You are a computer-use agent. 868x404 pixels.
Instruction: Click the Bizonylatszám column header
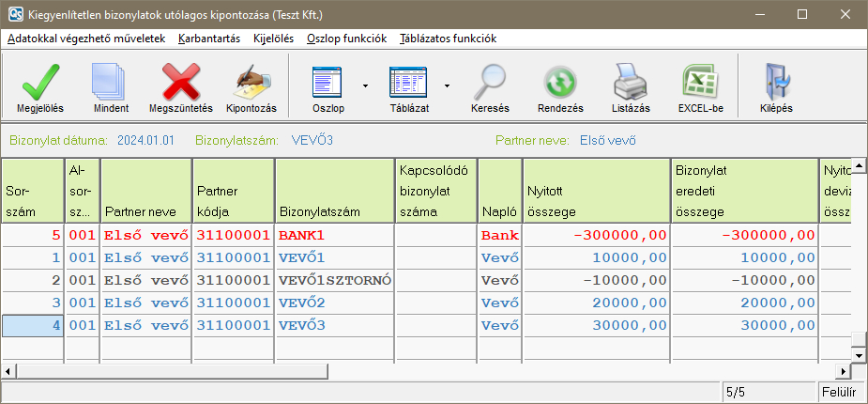click(x=334, y=191)
